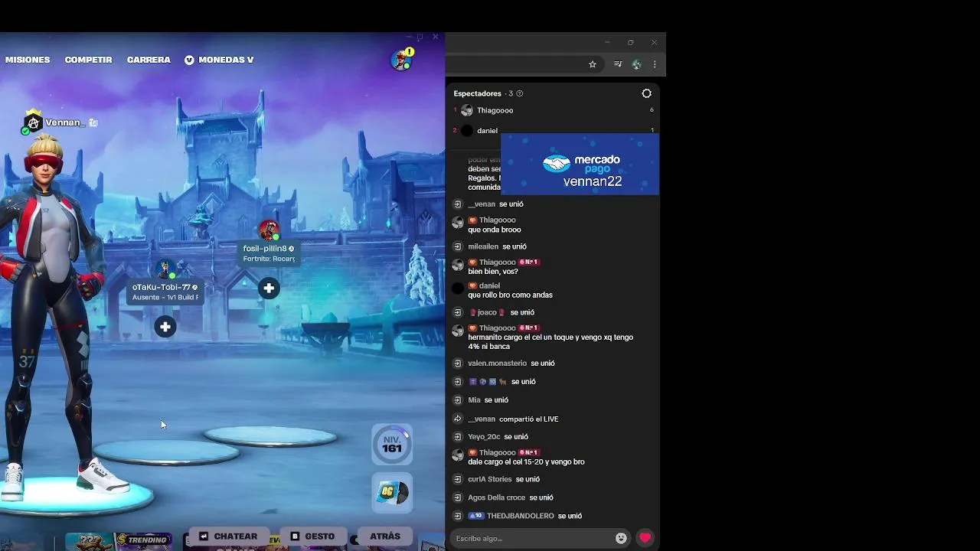The height and width of the screenshot is (551, 980).
Task: Open the NIV. 161 level progress badge
Action: point(392,445)
